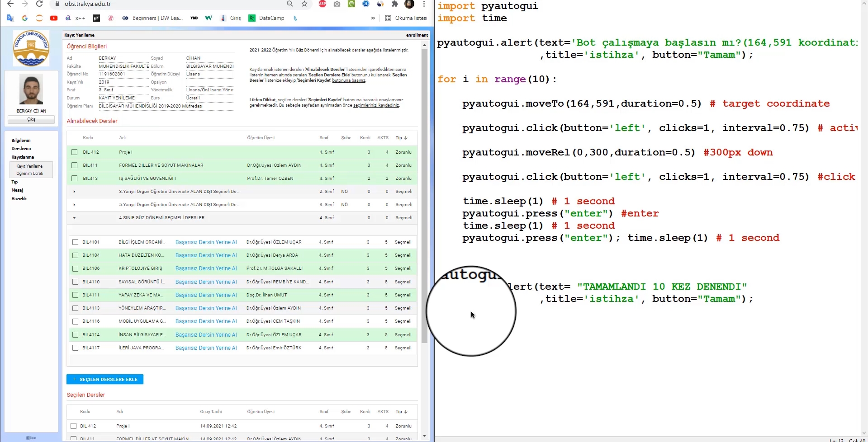The height and width of the screenshot is (442, 868).
Task: Open the Bilgilerim menu item
Action: (x=21, y=141)
